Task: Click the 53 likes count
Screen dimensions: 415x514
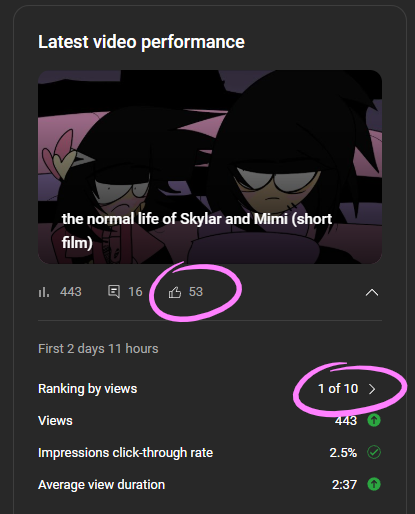Action: tap(196, 292)
